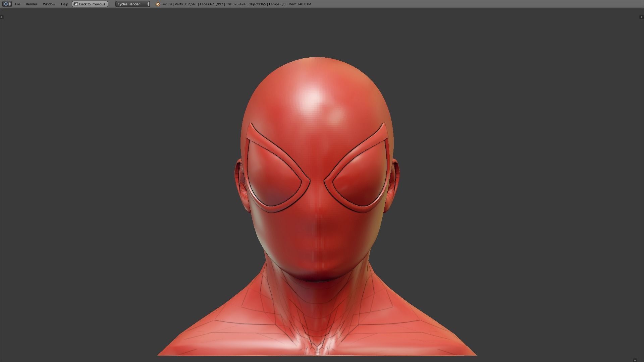Expand the top-right region plus toggle
The height and width of the screenshot is (362, 644).
(x=641, y=17)
